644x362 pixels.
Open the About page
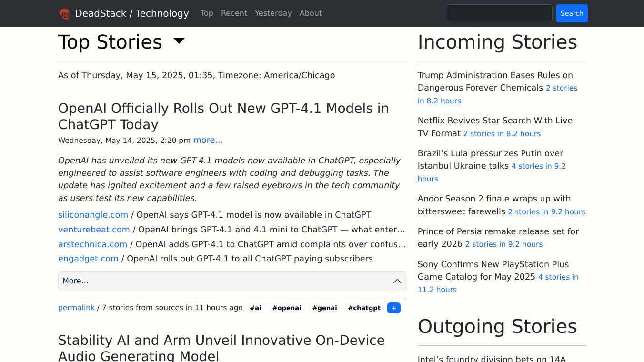click(x=311, y=13)
